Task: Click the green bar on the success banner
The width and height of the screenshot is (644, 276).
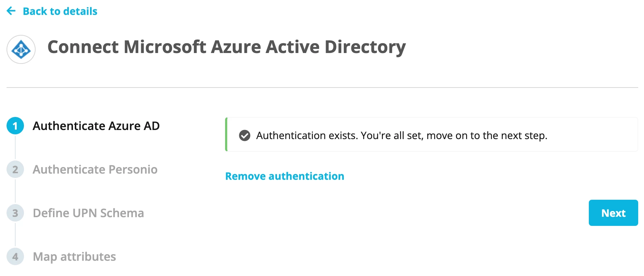Action: pyautogui.click(x=226, y=134)
